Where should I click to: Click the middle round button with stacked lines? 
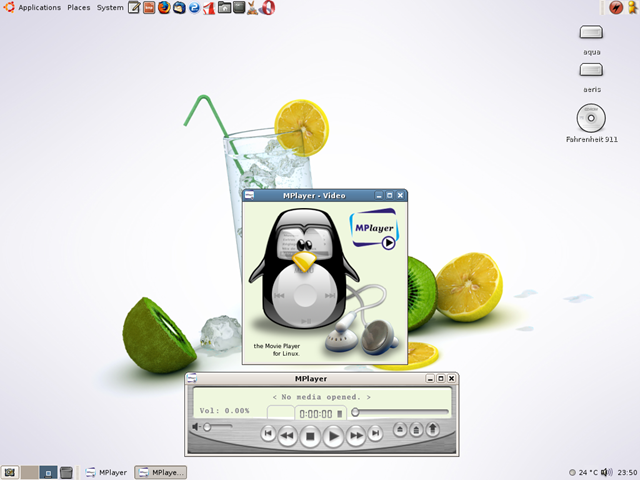pyautogui.click(x=416, y=430)
